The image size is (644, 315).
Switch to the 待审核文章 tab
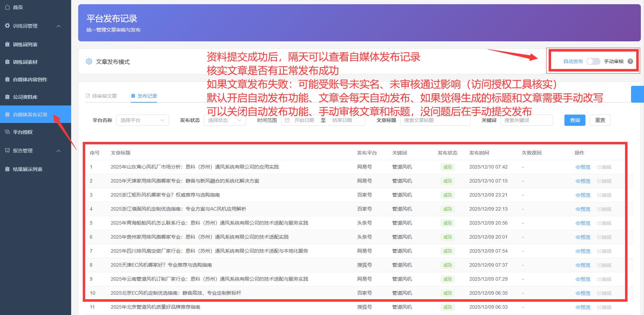point(101,96)
